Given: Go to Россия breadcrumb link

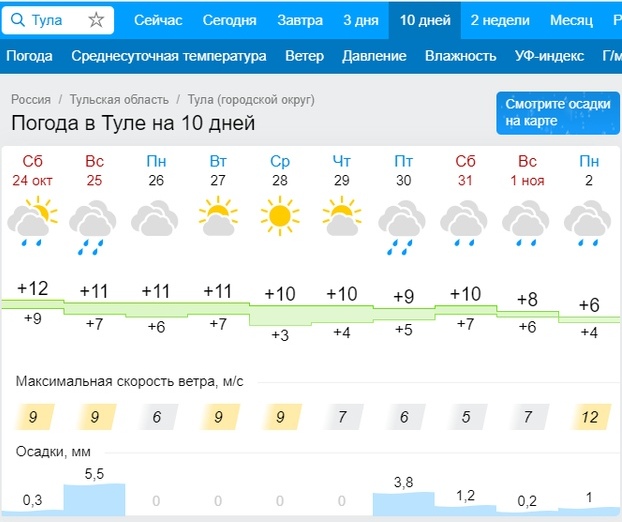Looking at the screenshot, I should (x=31, y=100).
